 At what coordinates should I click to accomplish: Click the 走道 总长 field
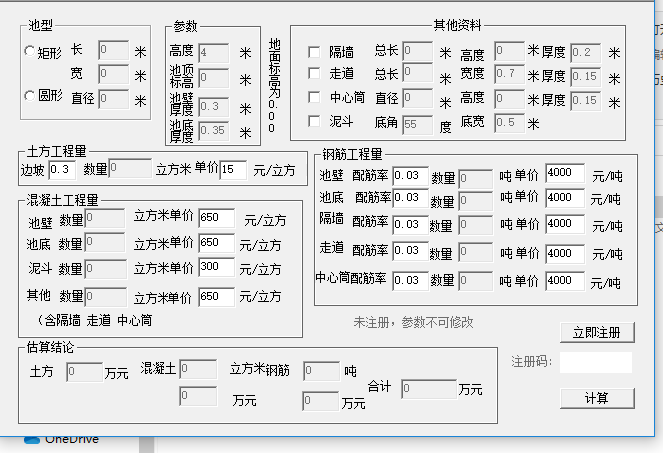[x=418, y=72]
